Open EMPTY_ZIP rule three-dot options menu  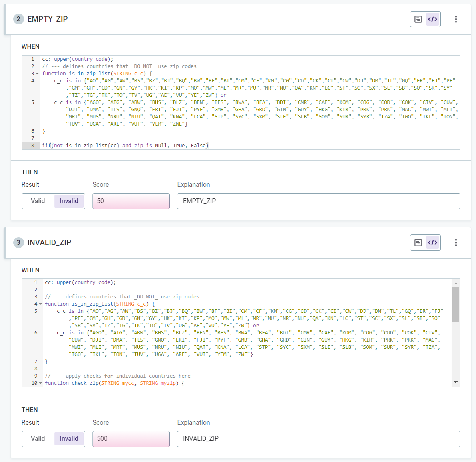click(x=456, y=19)
